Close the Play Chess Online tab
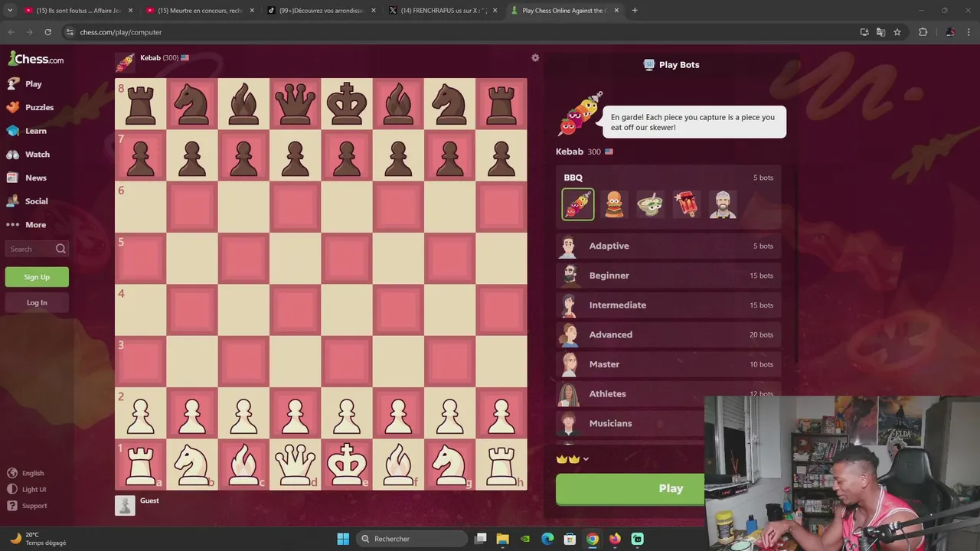The height and width of the screenshot is (551, 980). pyautogui.click(x=616, y=11)
